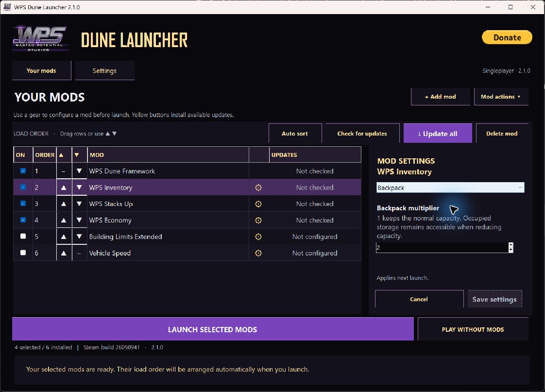Image resolution: width=545 pixels, height=392 pixels.
Task: Launch selected mods
Action: click(x=213, y=329)
